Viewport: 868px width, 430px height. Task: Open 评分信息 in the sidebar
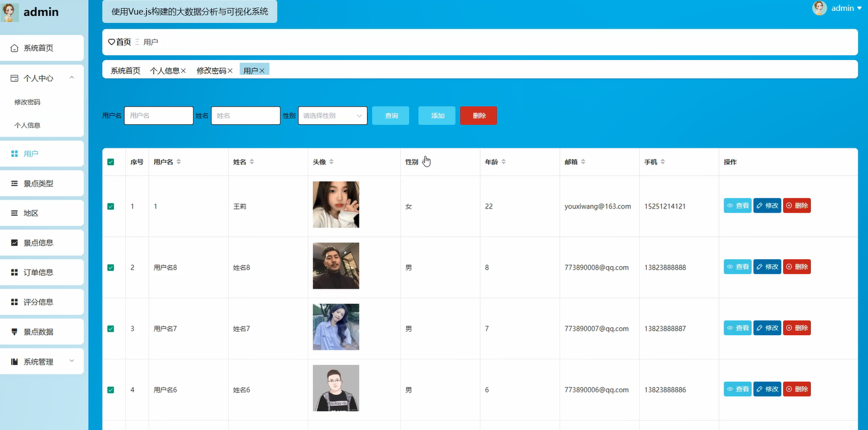[42, 302]
